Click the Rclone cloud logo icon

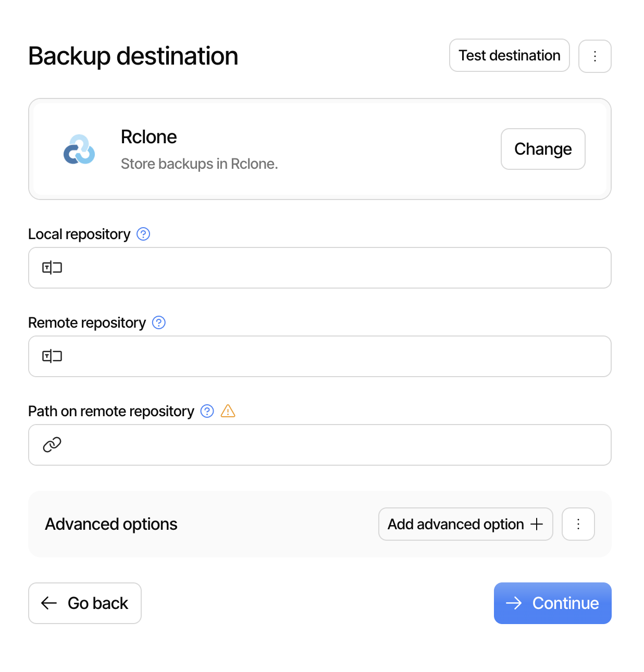coord(79,150)
